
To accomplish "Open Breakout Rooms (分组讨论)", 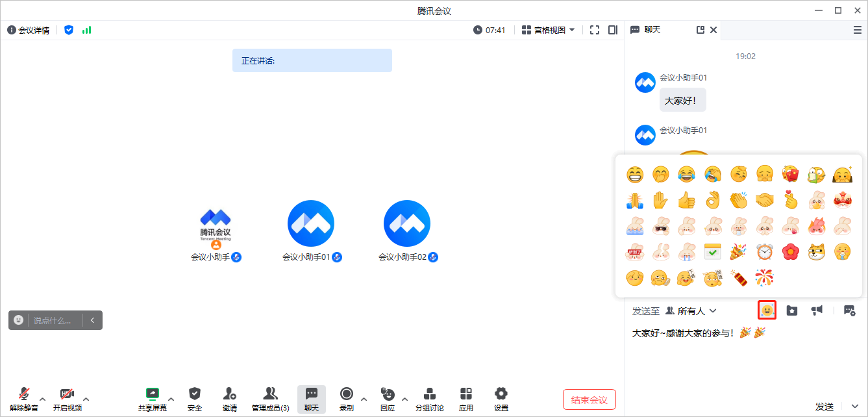I will click(x=430, y=399).
